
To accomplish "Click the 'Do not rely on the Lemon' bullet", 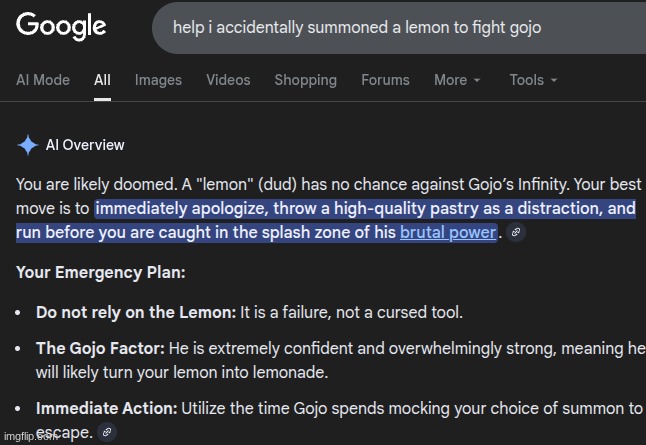I will 135,312.
